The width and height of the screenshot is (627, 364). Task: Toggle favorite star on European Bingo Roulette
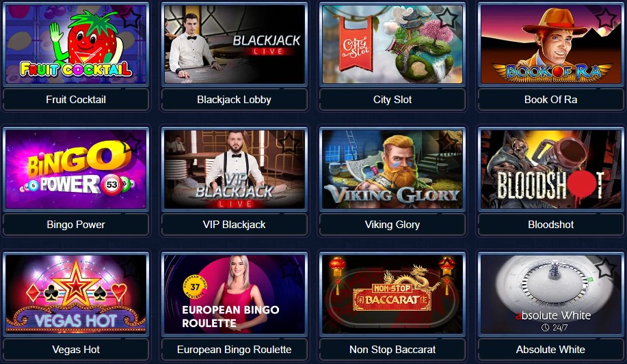click(289, 268)
